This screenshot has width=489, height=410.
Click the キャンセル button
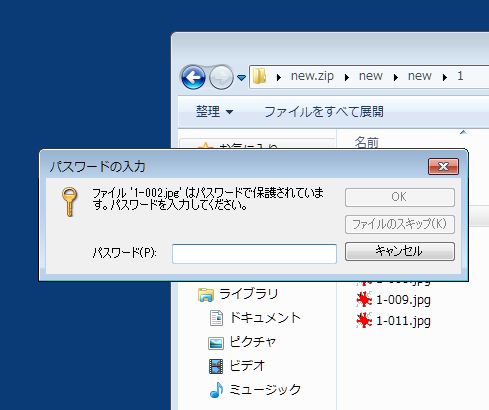(400, 251)
